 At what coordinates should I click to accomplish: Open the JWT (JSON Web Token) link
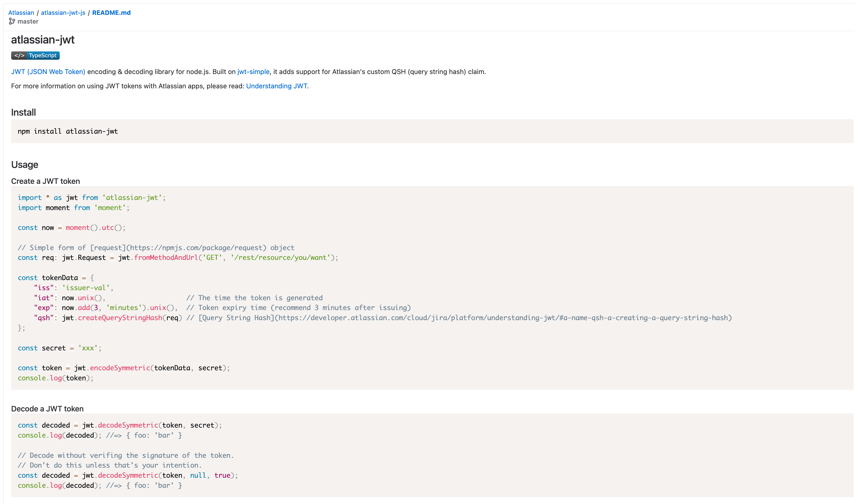(x=48, y=72)
